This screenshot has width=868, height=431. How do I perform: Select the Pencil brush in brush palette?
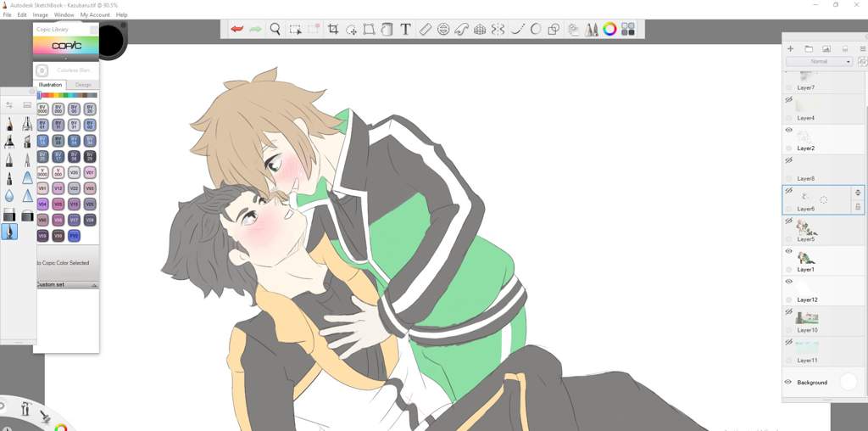[x=9, y=124]
